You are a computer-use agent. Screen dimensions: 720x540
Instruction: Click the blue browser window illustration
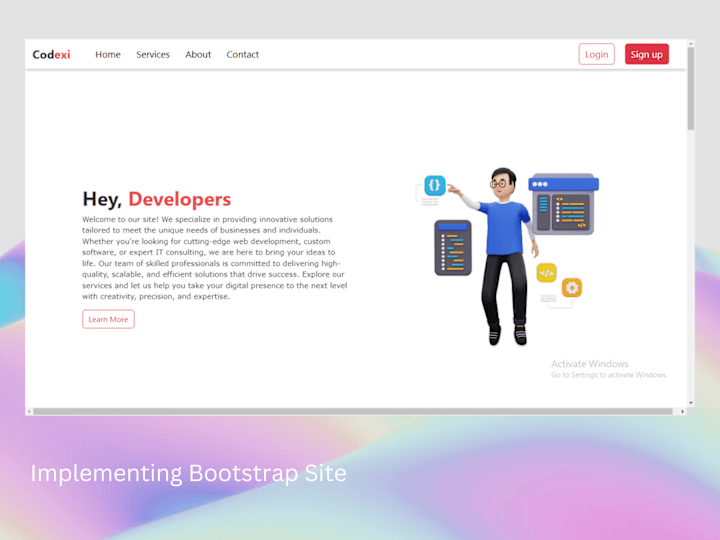click(x=563, y=204)
